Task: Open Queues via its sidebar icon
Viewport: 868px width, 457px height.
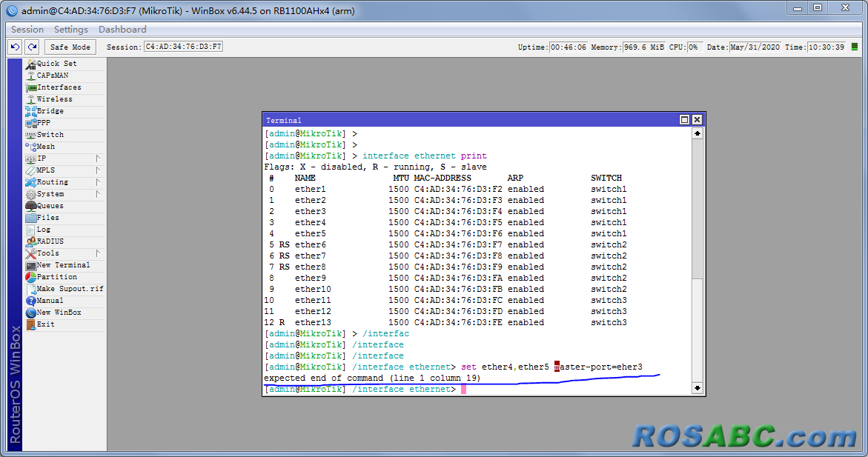Action: (30, 206)
